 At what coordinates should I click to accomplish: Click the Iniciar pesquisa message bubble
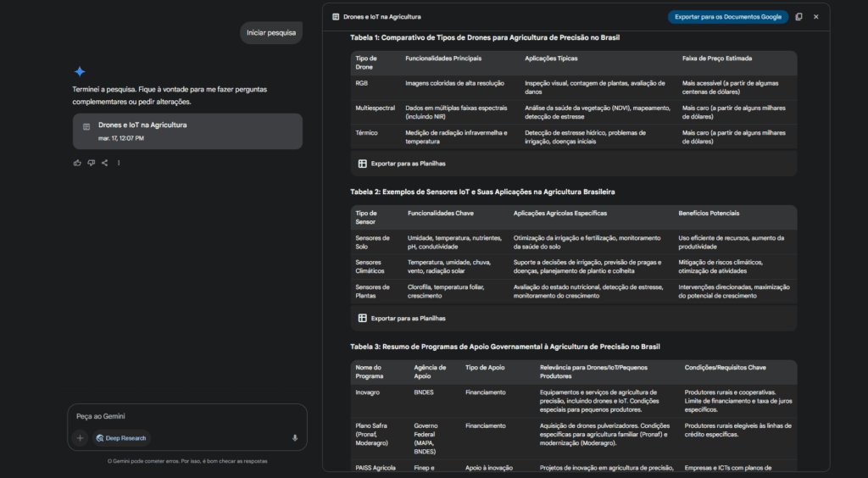271,33
